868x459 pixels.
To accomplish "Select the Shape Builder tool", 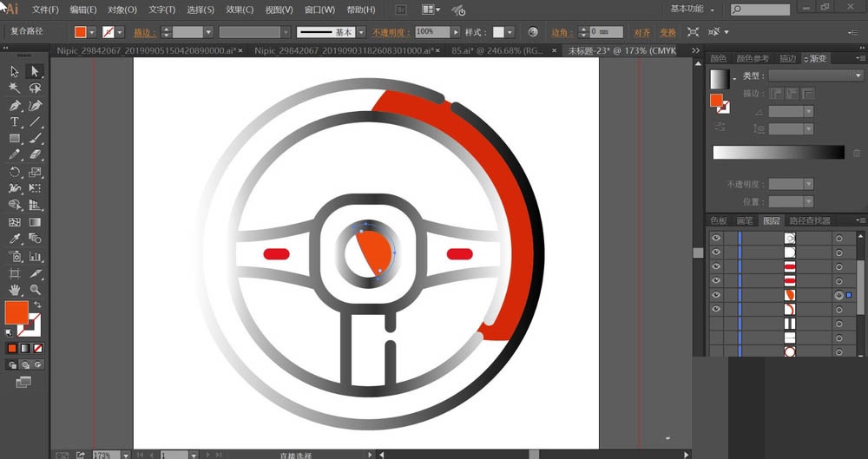I will 15,206.
